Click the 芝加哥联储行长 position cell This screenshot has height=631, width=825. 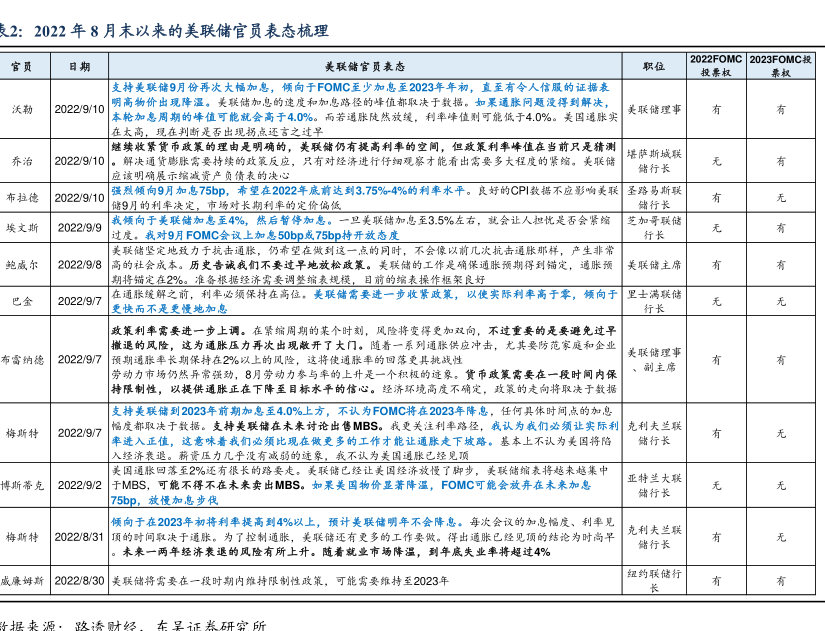point(654,228)
